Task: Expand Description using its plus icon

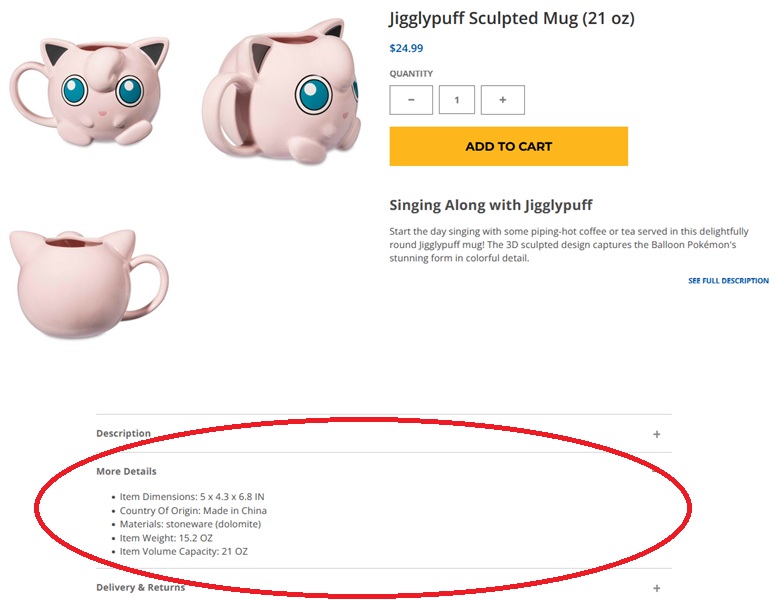Action: 657,434
